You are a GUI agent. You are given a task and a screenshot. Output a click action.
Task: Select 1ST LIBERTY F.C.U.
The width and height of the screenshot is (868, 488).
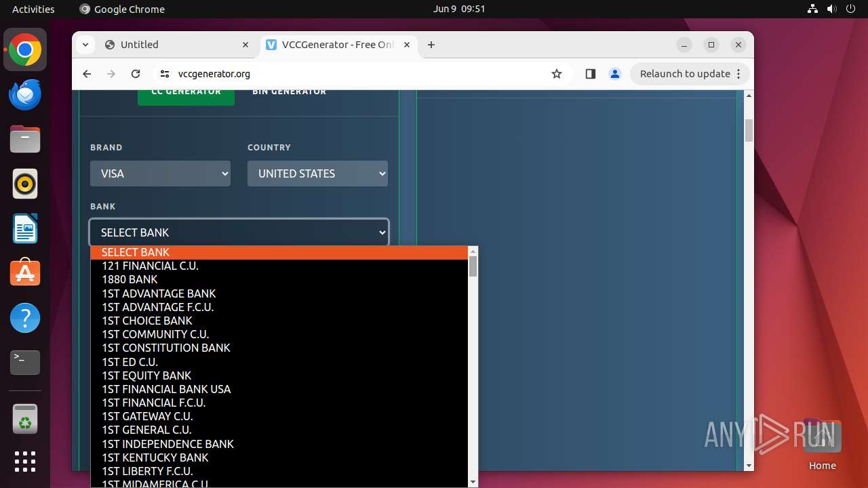(x=279, y=471)
